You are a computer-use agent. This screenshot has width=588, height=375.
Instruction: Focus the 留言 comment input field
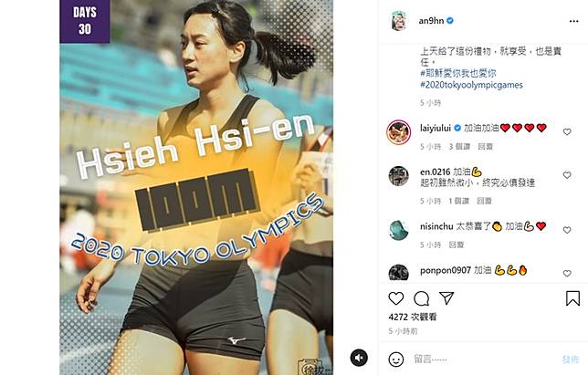click(x=484, y=359)
